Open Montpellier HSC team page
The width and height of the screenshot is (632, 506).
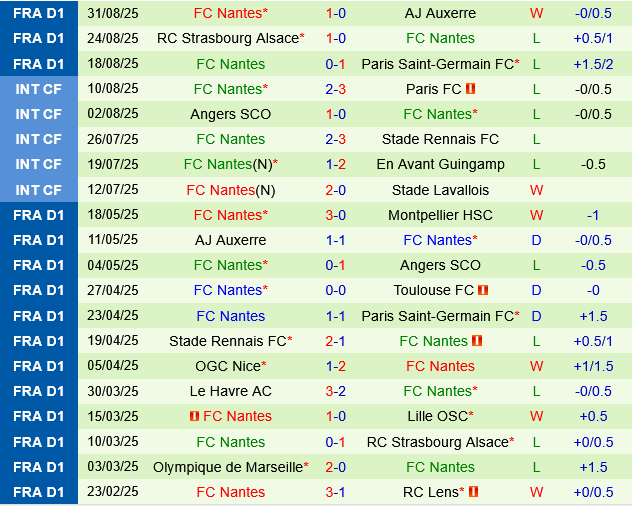click(440, 215)
